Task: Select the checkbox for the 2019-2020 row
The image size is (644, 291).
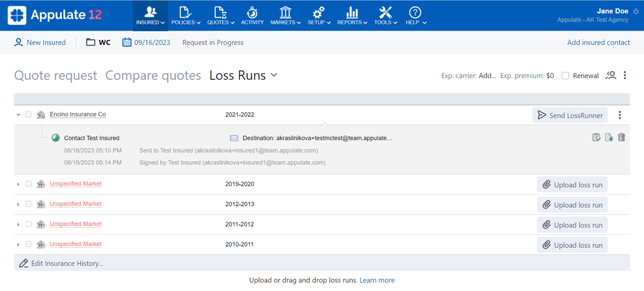Action: click(x=29, y=184)
